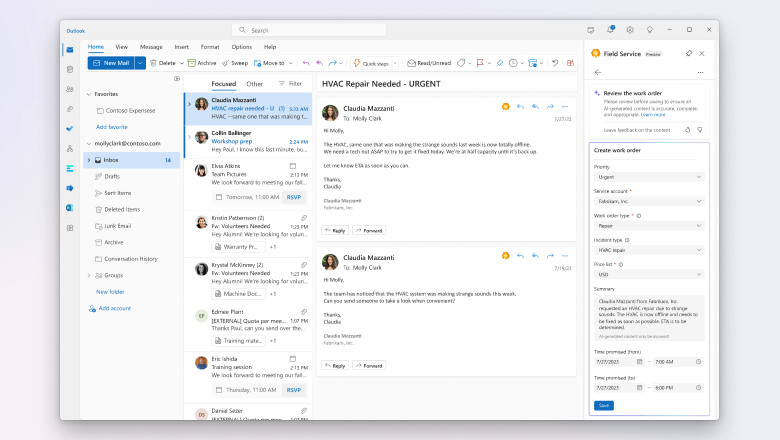Collapse the Favorites folder group
The width and height of the screenshot is (780, 440).
(88, 94)
